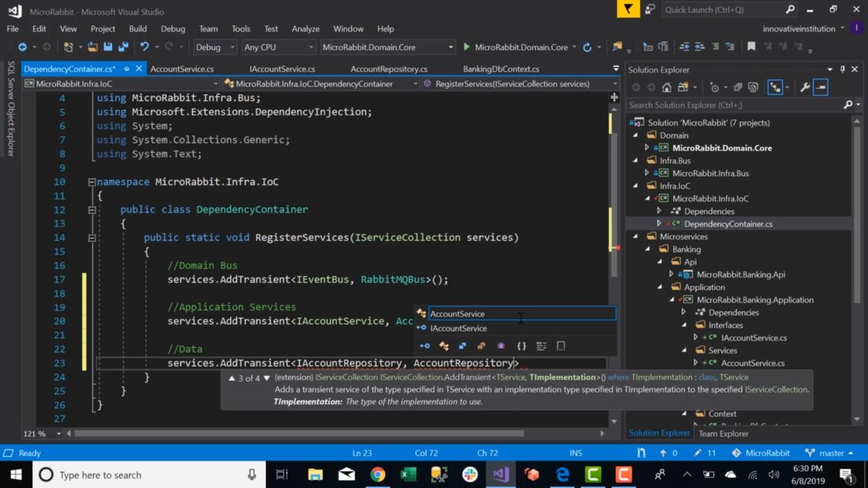The width and height of the screenshot is (868, 488).
Task: Click the search magnifier in Quick Launch
Action: pyautogui.click(x=790, y=9)
